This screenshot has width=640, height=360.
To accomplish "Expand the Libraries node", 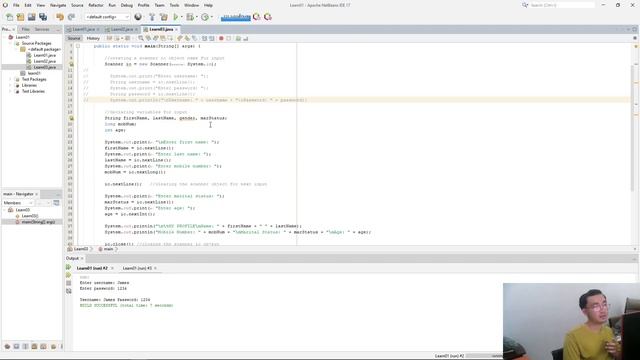I will click(x=10, y=85).
